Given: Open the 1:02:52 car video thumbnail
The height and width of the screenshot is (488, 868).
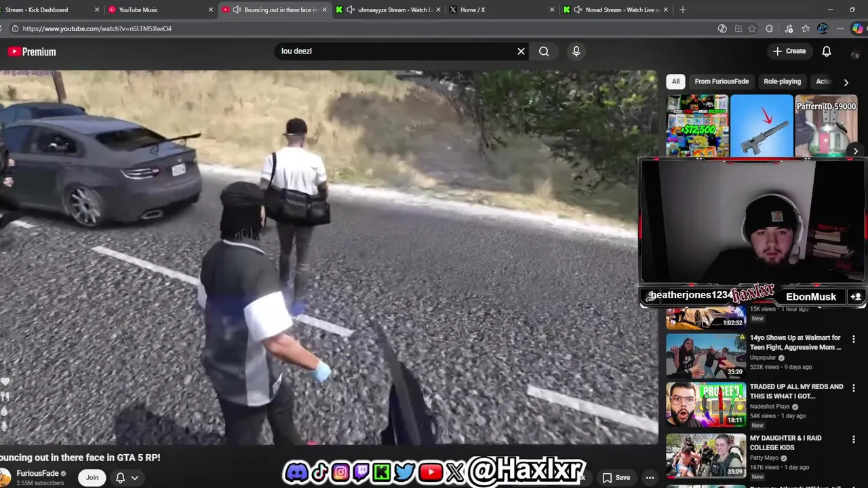Looking at the screenshot, I should pos(706,318).
